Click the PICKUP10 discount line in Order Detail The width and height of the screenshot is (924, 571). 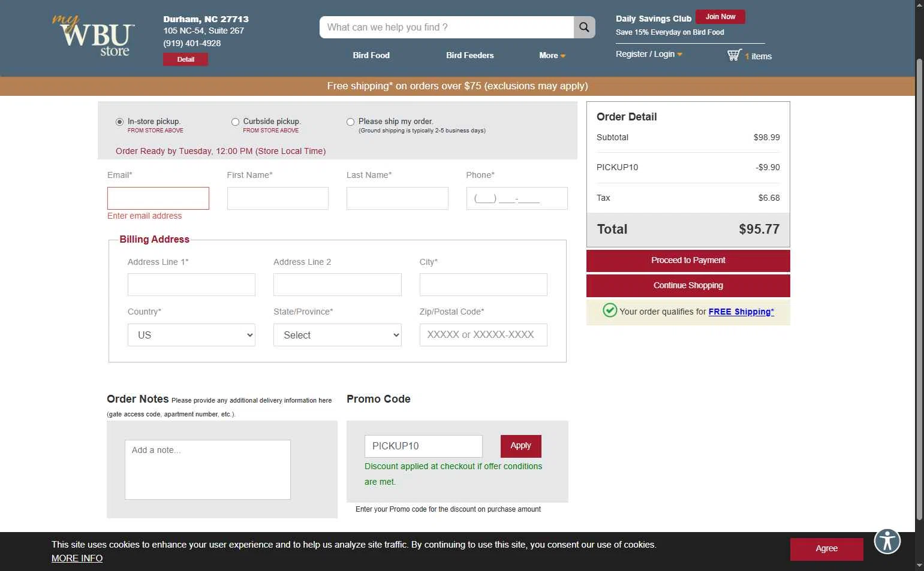688,167
